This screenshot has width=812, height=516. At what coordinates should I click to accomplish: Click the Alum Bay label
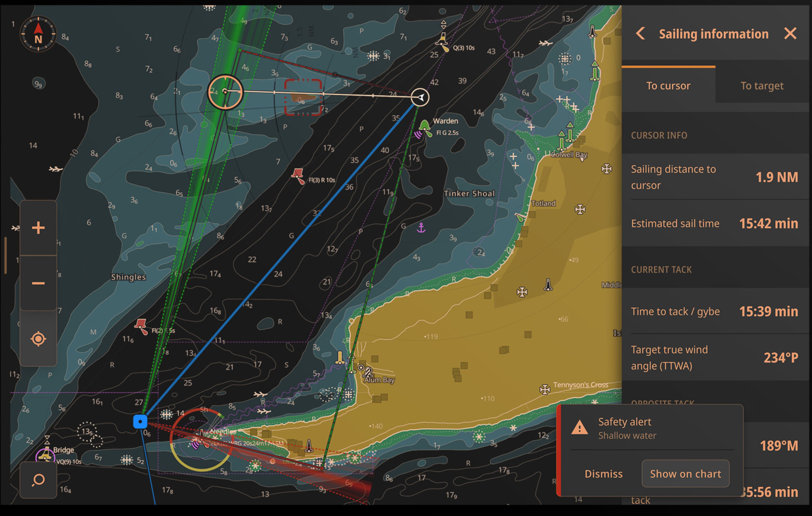379,380
